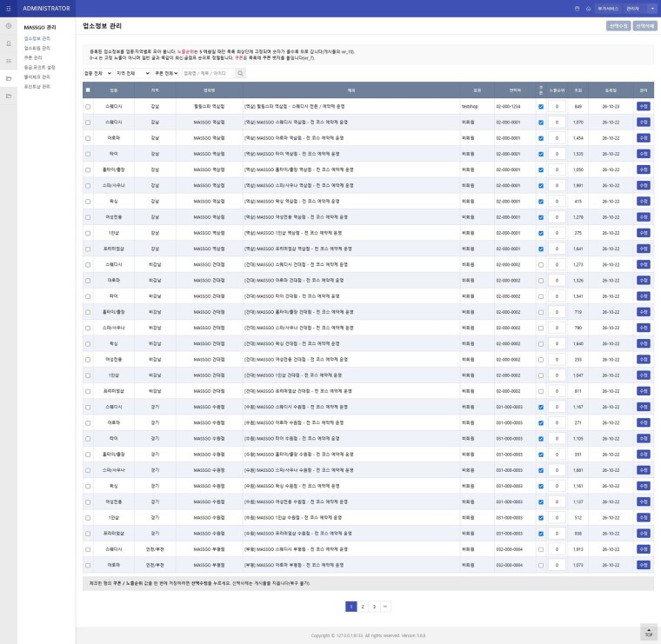Click the 선택수정 button at top right

coord(618,26)
